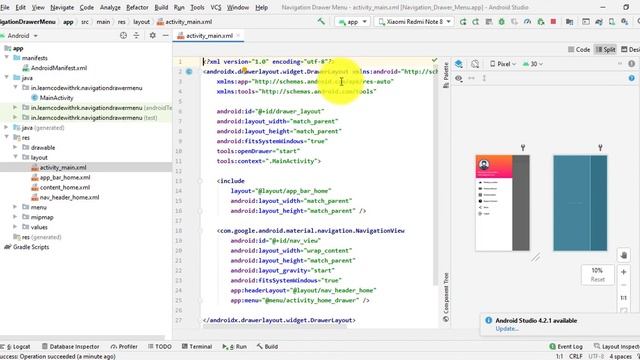Image resolution: width=640 pixels, height=360 pixels.
Task: Open the API 30 version dropdown
Action: tap(533, 64)
